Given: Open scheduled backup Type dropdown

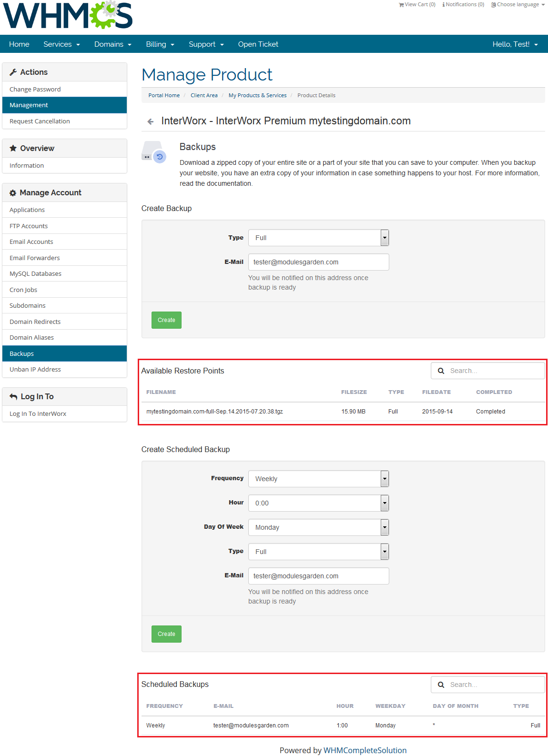Looking at the screenshot, I should (319, 552).
